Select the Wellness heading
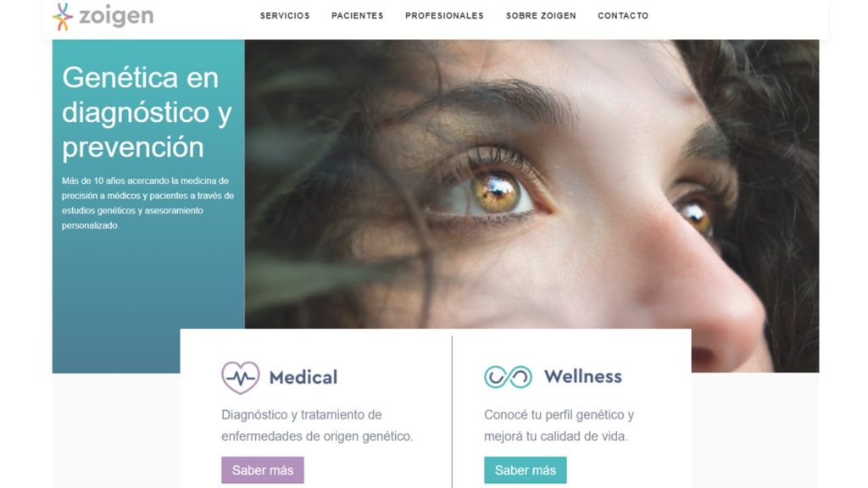Image resolution: width=868 pixels, height=488 pixels. click(x=583, y=376)
